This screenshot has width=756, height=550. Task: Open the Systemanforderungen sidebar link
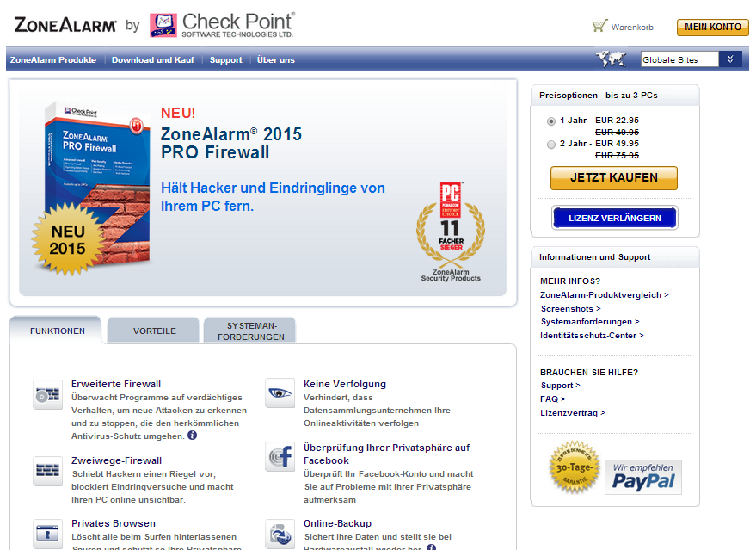click(x=590, y=322)
